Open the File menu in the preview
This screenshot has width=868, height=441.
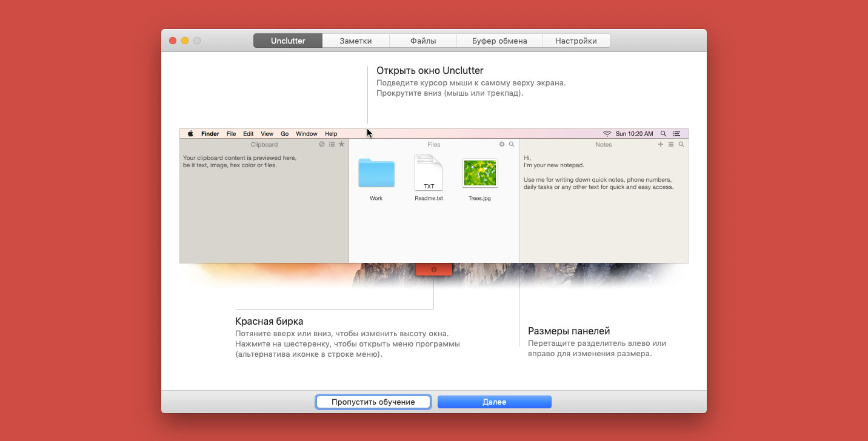(232, 134)
